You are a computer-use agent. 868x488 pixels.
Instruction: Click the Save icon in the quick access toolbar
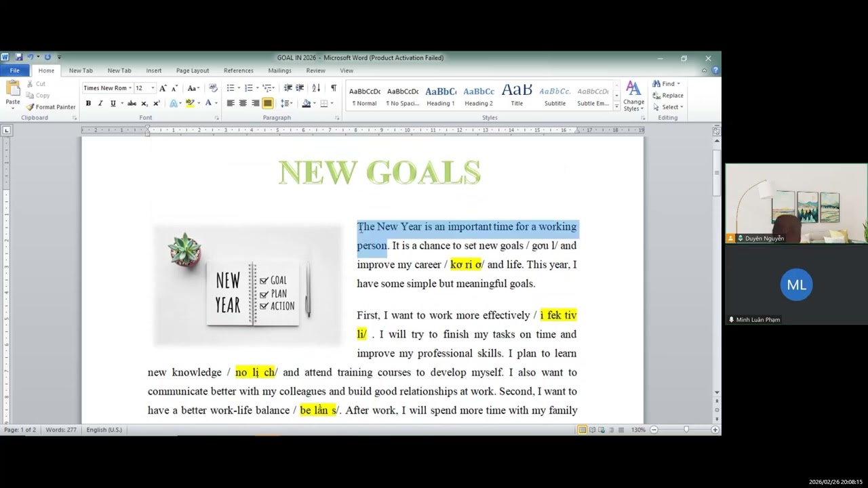[x=19, y=58]
